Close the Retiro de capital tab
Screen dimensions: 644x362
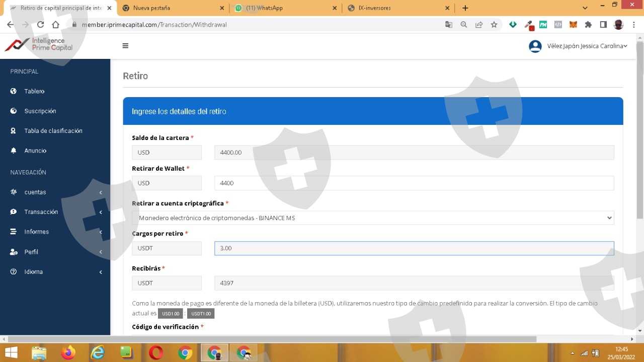click(x=109, y=8)
